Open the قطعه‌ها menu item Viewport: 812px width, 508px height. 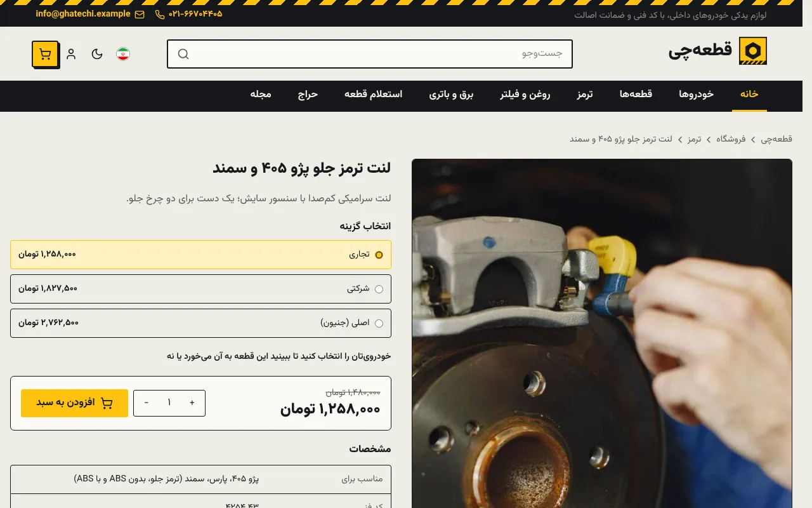pos(636,95)
